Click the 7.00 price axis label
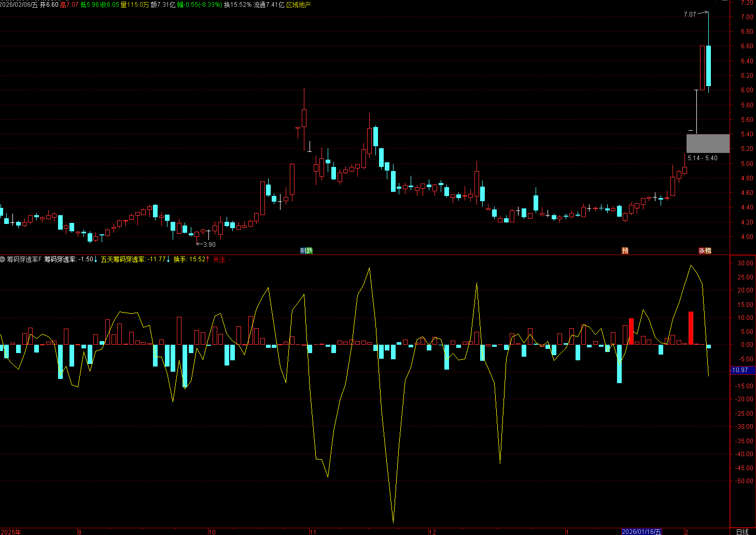Viewport: 756px width, 535px height. point(747,17)
